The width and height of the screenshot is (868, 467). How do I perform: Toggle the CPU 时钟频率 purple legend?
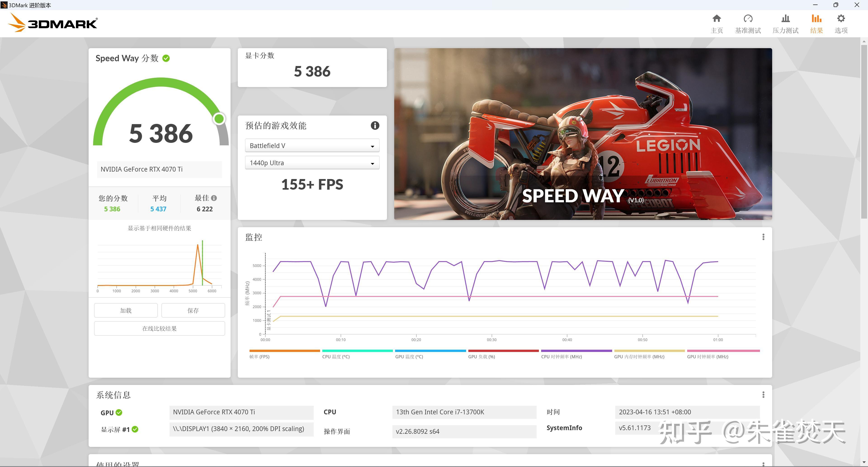[x=576, y=354]
